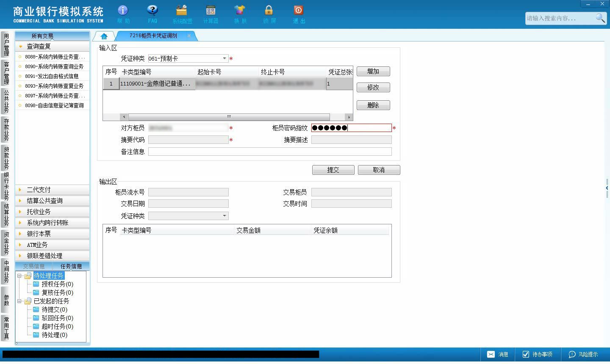This screenshot has width=610, height=364.
Task: Expand the ATM业务 section
Action: click(x=53, y=245)
